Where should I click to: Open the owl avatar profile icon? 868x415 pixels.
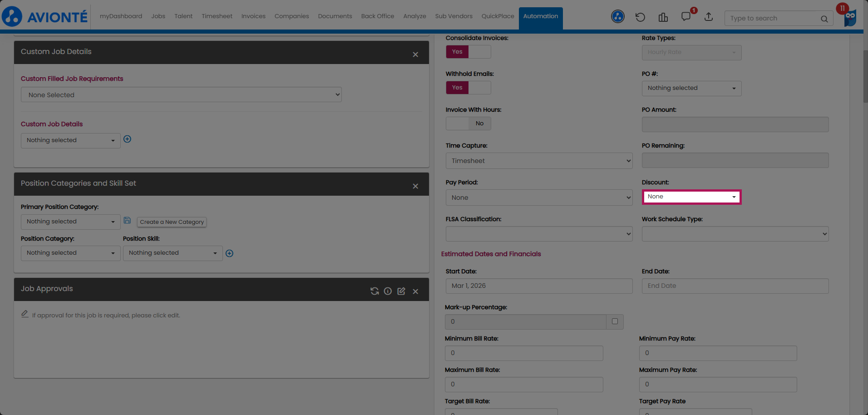point(850,18)
